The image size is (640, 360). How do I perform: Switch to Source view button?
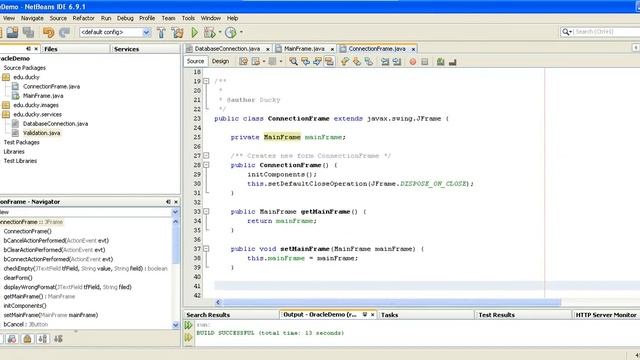pyautogui.click(x=195, y=61)
